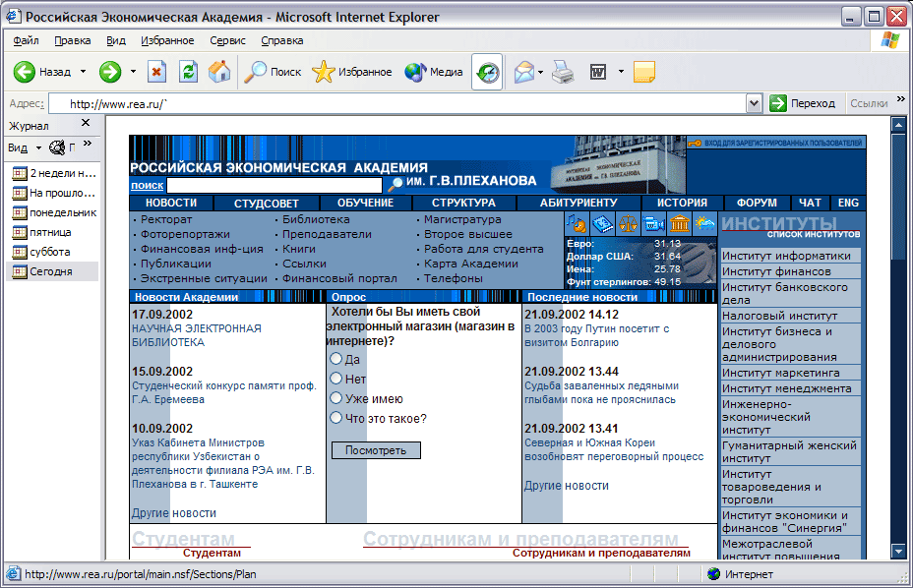Click the address bar URL field

(397, 103)
